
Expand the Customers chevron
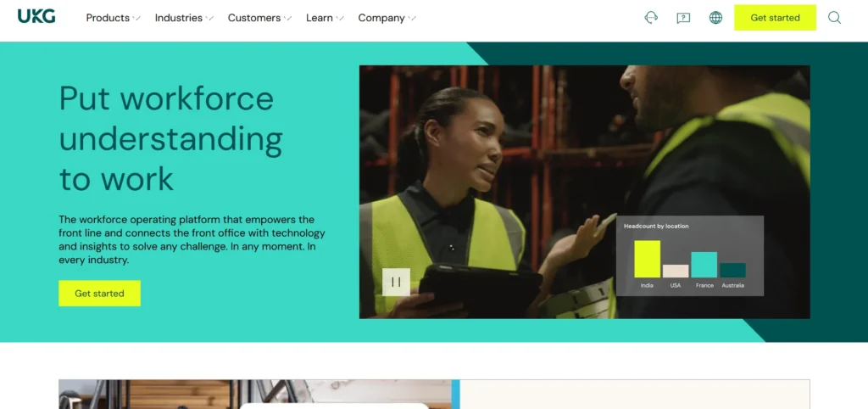(x=288, y=19)
